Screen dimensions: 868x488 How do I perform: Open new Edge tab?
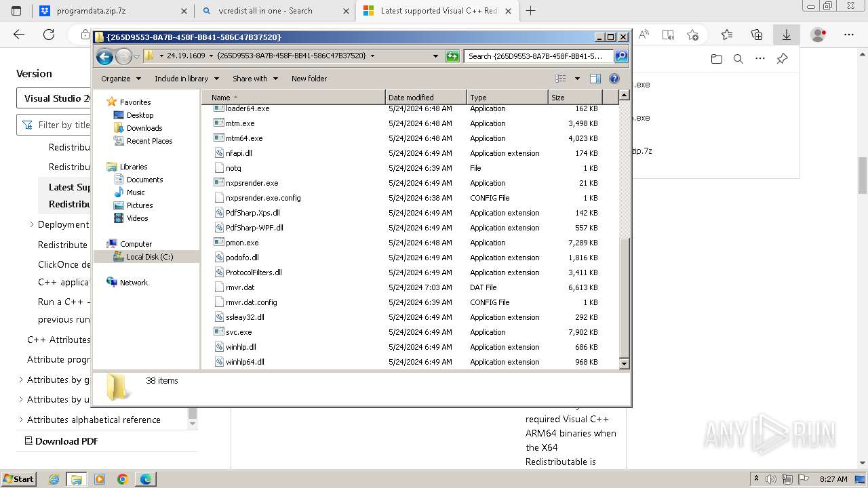coord(530,11)
